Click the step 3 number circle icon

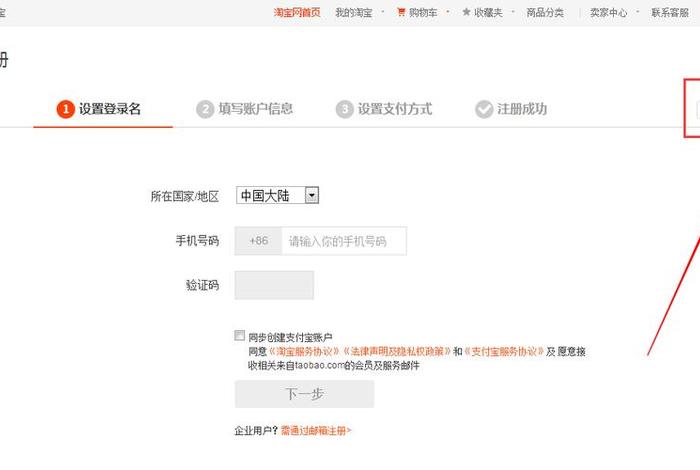(344, 109)
